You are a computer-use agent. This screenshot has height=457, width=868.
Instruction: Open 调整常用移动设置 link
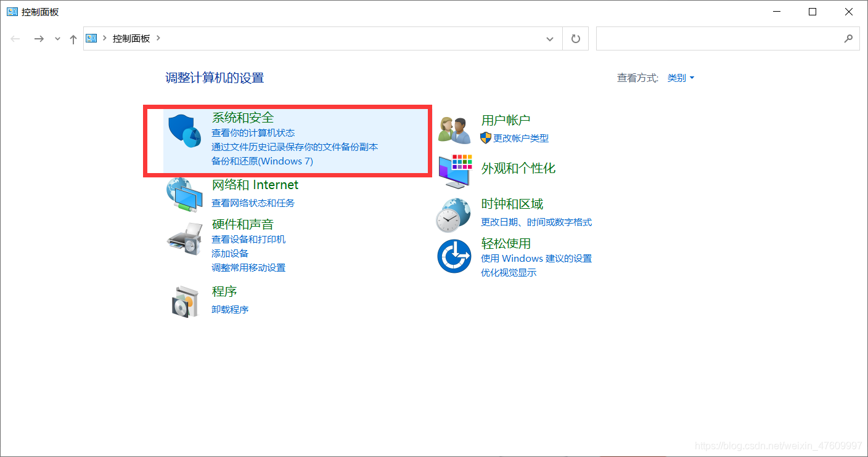(x=248, y=267)
